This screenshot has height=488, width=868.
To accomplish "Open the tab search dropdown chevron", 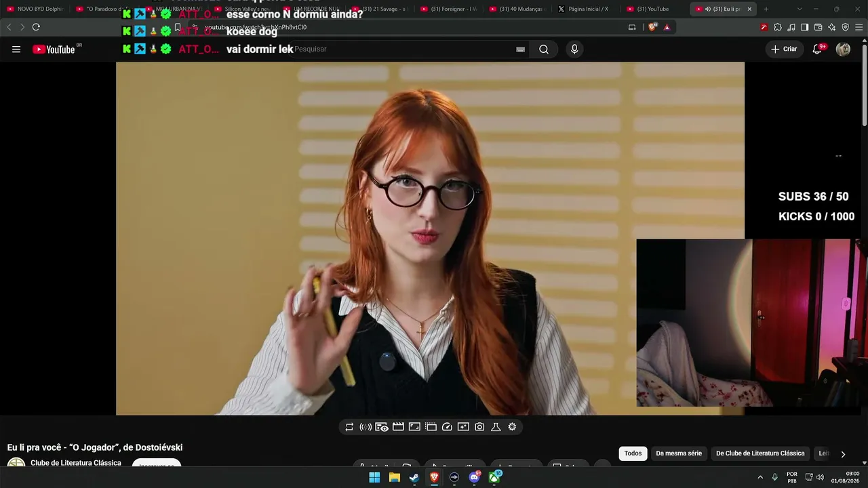I will [800, 9].
